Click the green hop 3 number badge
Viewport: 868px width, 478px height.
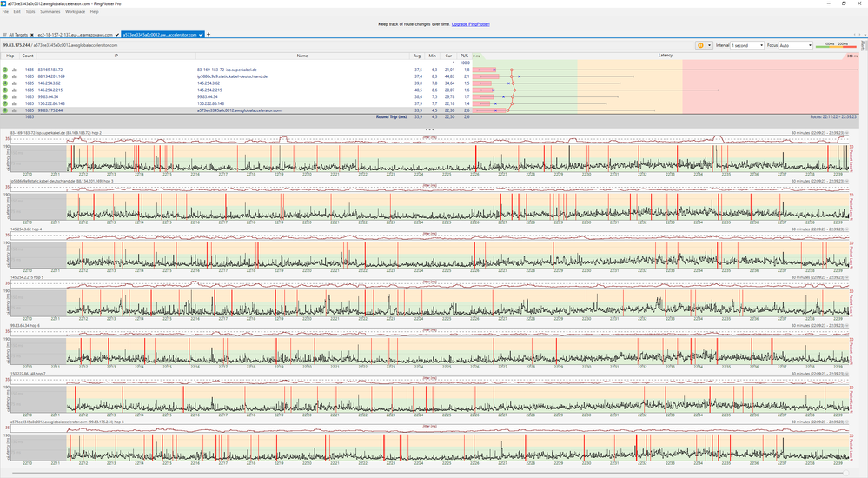coord(5,76)
